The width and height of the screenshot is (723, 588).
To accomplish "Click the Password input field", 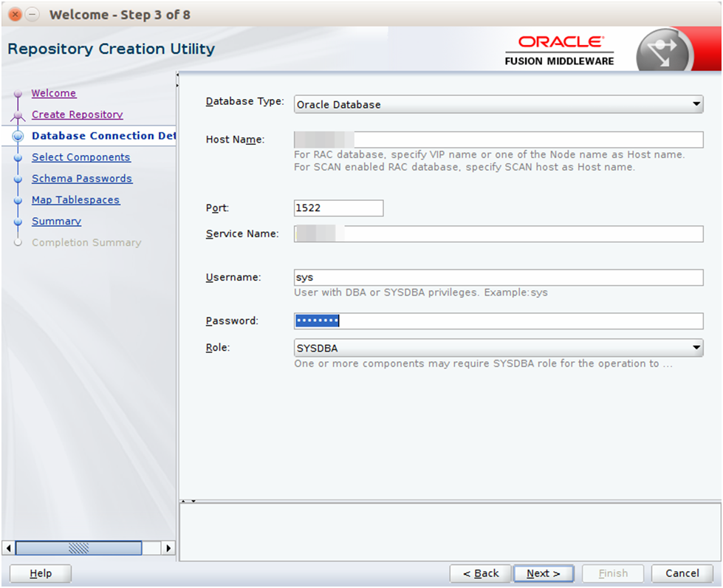I will (498, 321).
